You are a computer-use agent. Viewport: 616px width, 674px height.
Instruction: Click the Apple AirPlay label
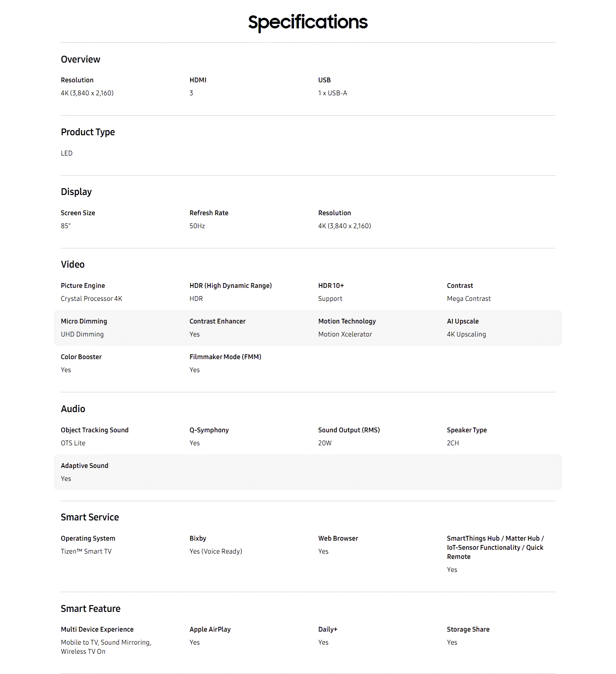[x=210, y=629]
